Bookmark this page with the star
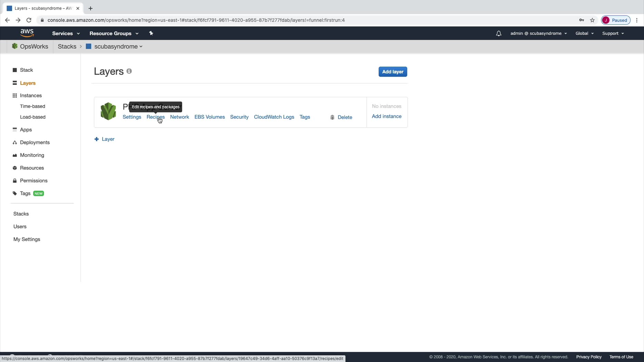The image size is (644, 362). tap(592, 20)
